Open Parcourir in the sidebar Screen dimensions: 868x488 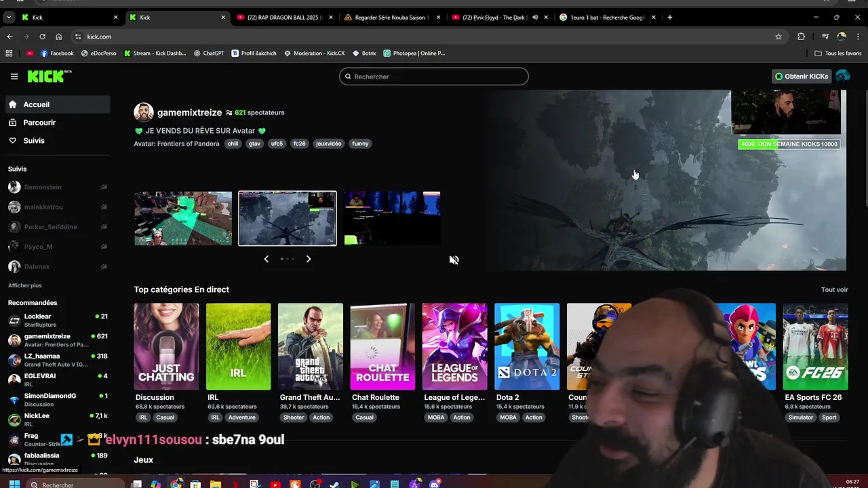58,123
